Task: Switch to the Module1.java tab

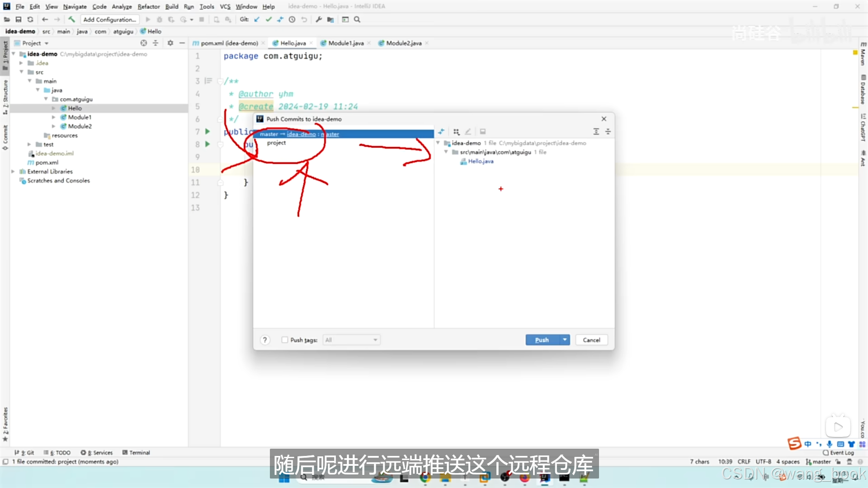Action: 345,43
